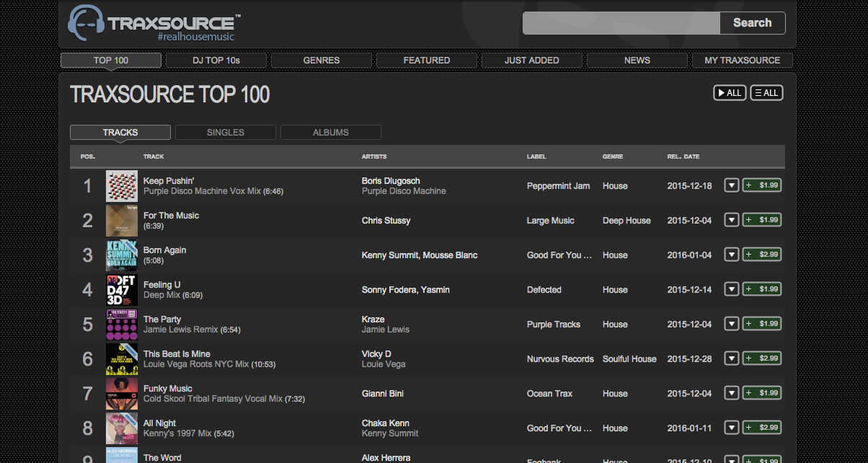The width and height of the screenshot is (868, 463).
Task: Add Keep Pushin' to cart for $1.99
Action: point(762,185)
